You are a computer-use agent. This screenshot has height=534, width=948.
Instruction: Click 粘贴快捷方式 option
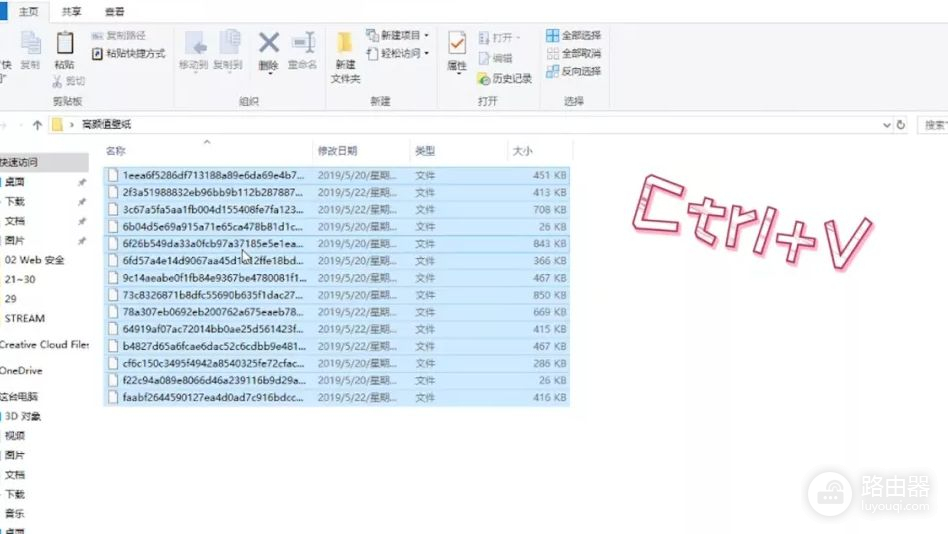click(x=128, y=54)
